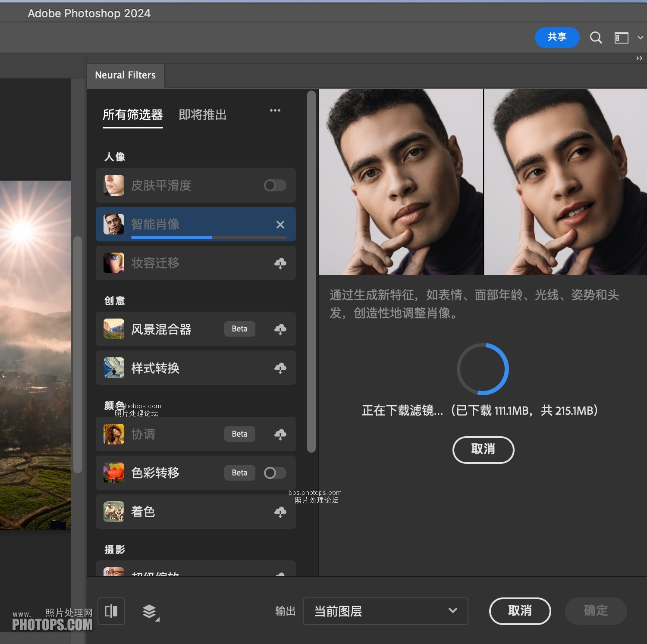Click the 样式转换 painting thumbnail icon

tap(114, 368)
